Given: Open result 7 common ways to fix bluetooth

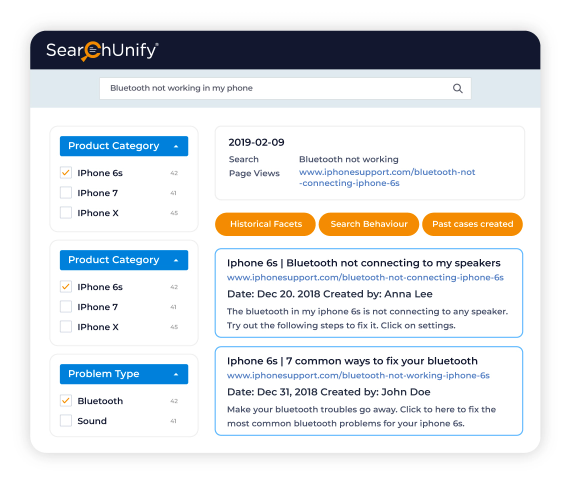Looking at the screenshot, I should pyautogui.click(x=352, y=361).
